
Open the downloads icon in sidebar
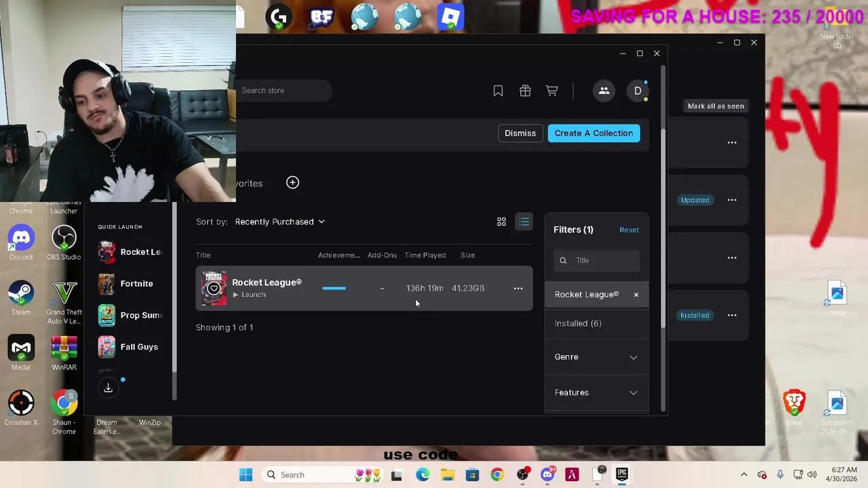click(108, 388)
